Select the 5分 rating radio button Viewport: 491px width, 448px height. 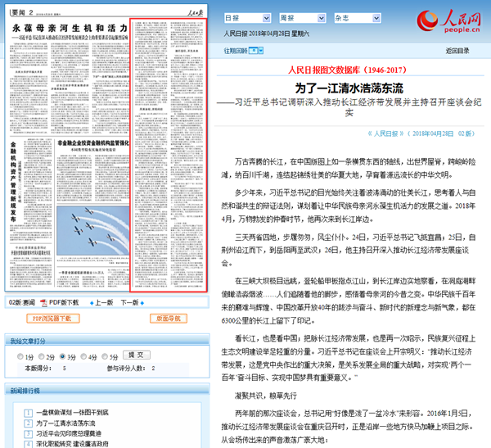105,356
